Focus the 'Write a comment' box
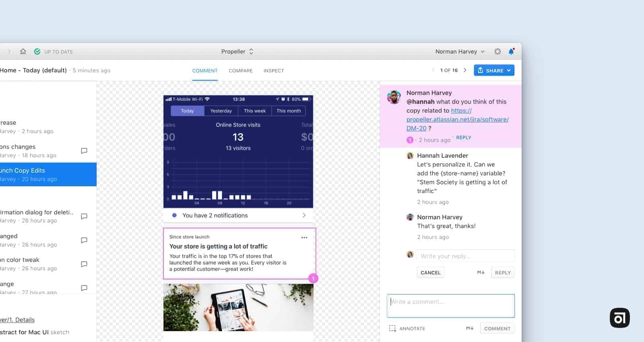 pos(451,306)
